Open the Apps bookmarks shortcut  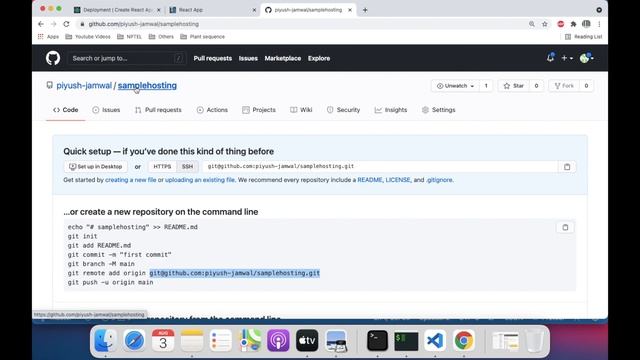tap(48, 37)
